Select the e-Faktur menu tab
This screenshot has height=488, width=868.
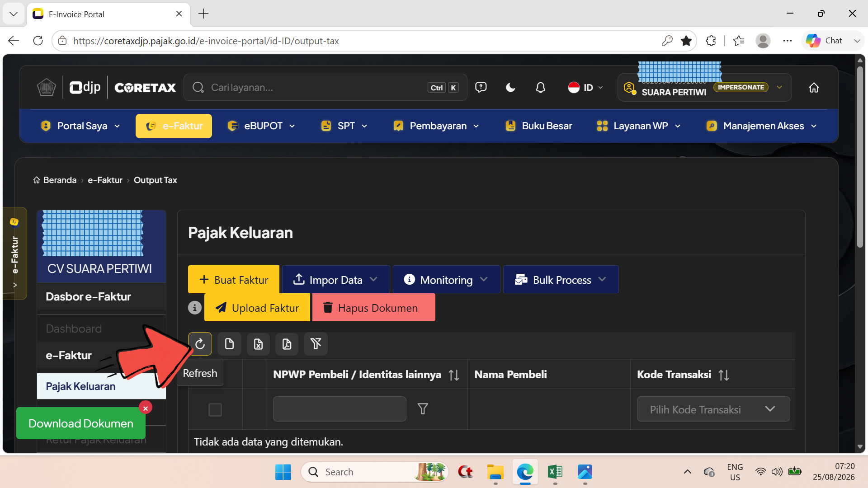pyautogui.click(x=174, y=126)
